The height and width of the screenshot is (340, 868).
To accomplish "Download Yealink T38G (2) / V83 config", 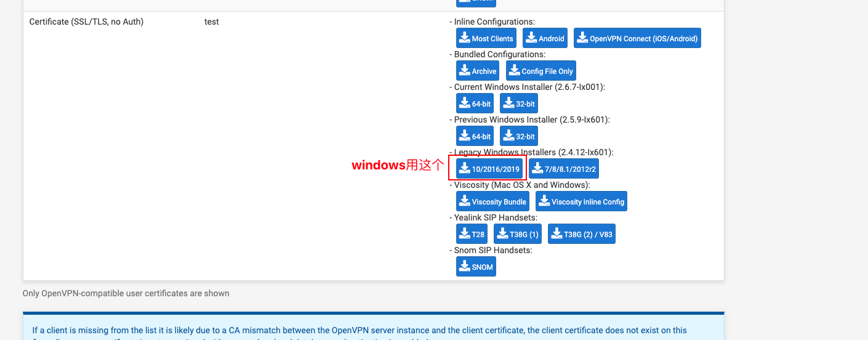I will point(582,234).
